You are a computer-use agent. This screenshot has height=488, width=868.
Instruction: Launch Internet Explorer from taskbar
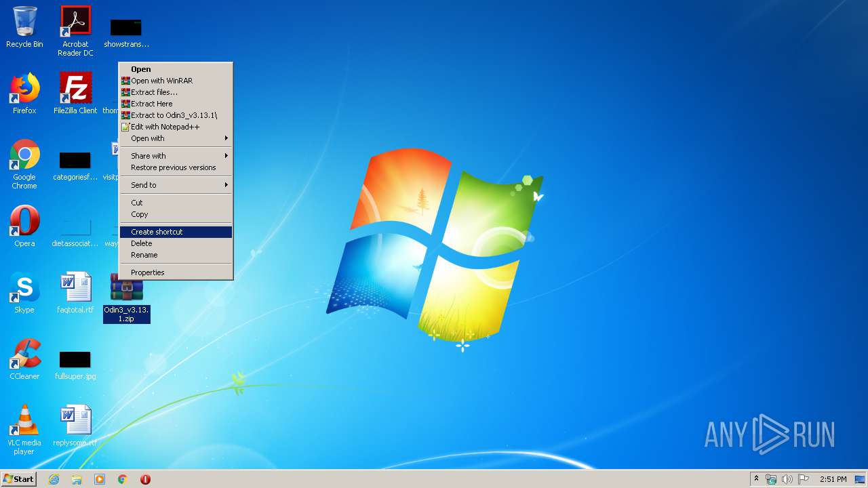[x=54, y=479]
